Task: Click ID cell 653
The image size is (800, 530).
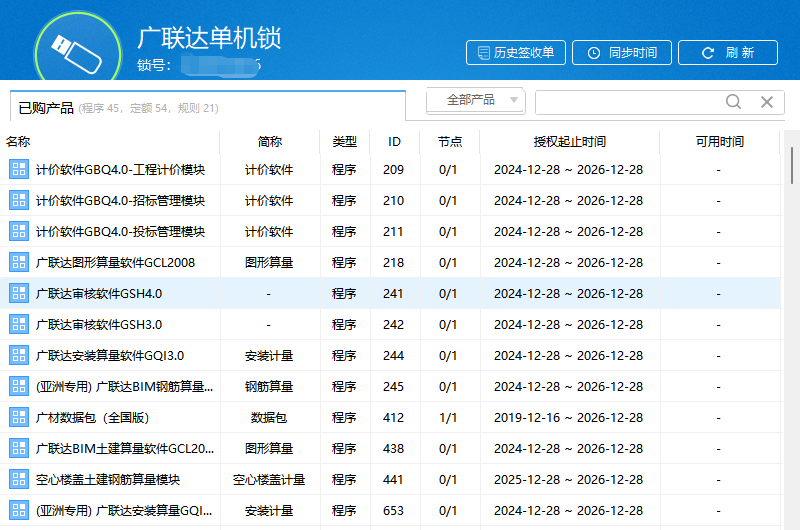Action: pyautogui.click(x=393, y=510)
